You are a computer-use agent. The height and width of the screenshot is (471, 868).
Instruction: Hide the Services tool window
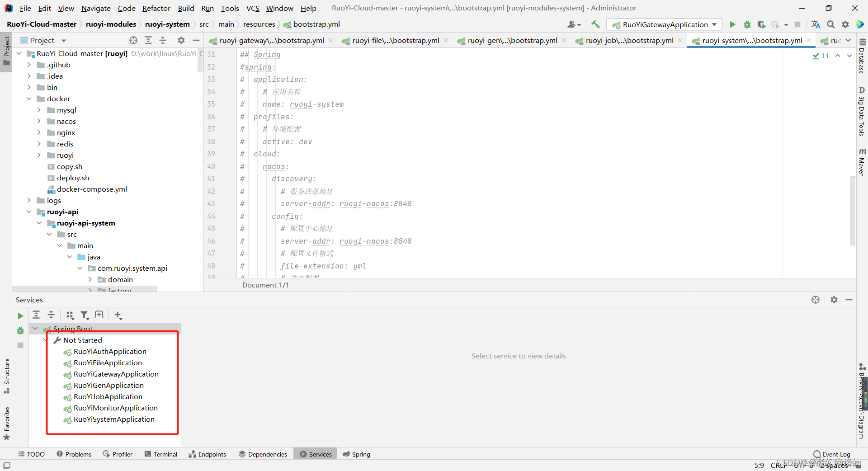(849, 300)
